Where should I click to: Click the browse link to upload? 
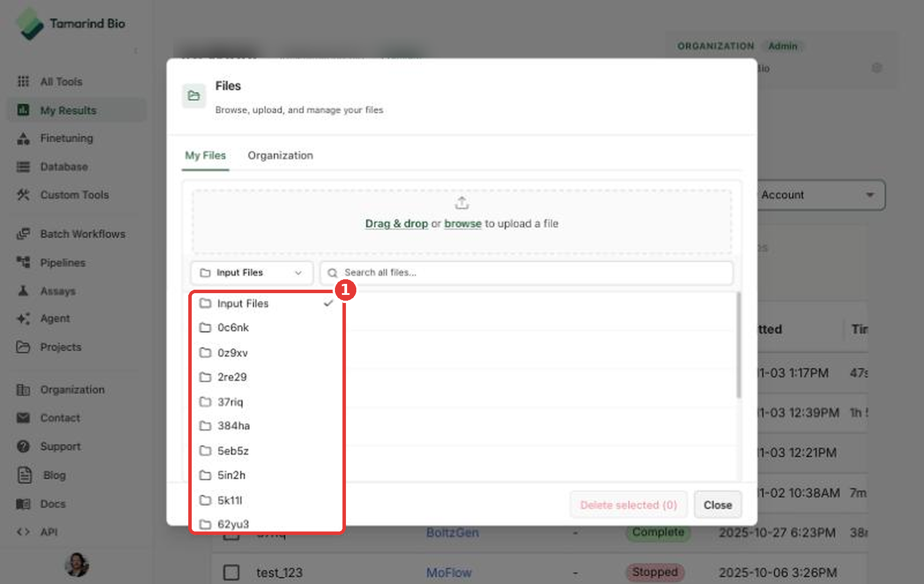(x=463, y=224)
